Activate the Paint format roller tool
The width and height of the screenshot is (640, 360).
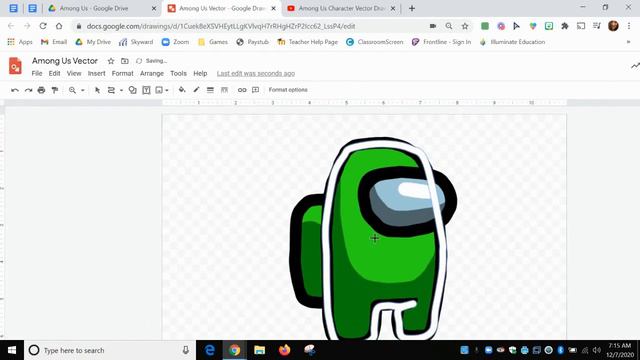click(55, 90)
